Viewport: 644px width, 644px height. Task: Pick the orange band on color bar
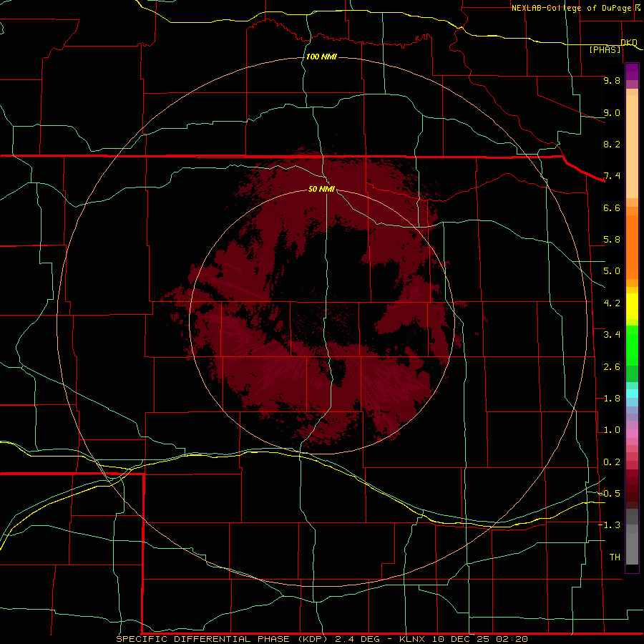(632, 247)
